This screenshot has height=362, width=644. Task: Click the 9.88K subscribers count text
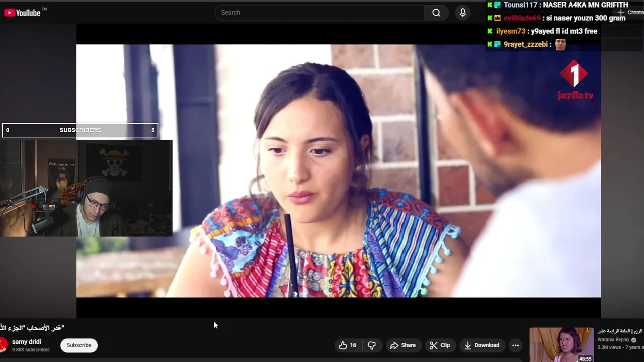click(31, 350)
